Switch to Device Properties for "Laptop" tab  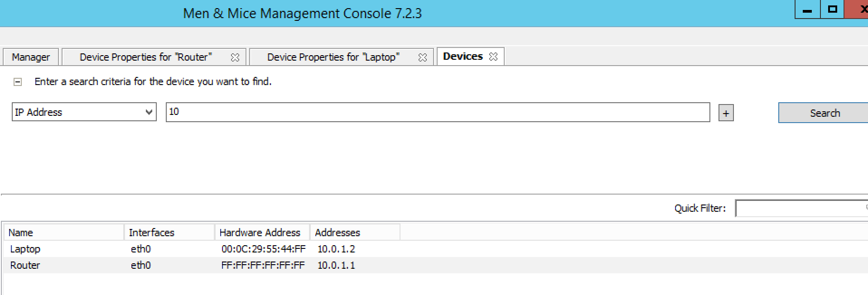[333, 57]
